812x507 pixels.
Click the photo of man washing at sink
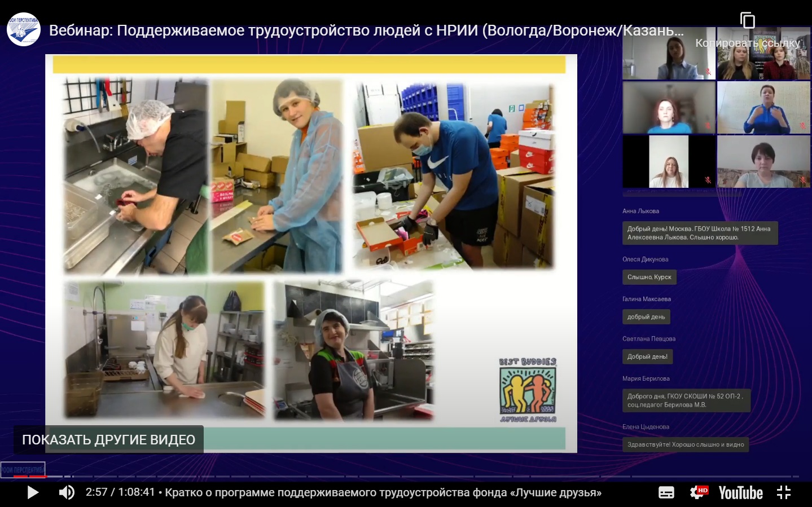tap(135, 177)
